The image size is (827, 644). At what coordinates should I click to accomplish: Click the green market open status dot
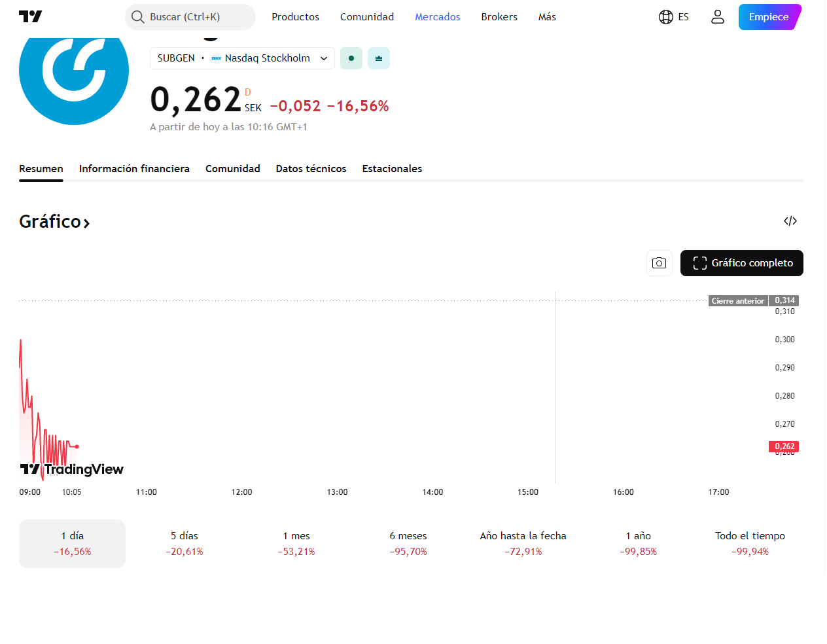coord(351,58)
